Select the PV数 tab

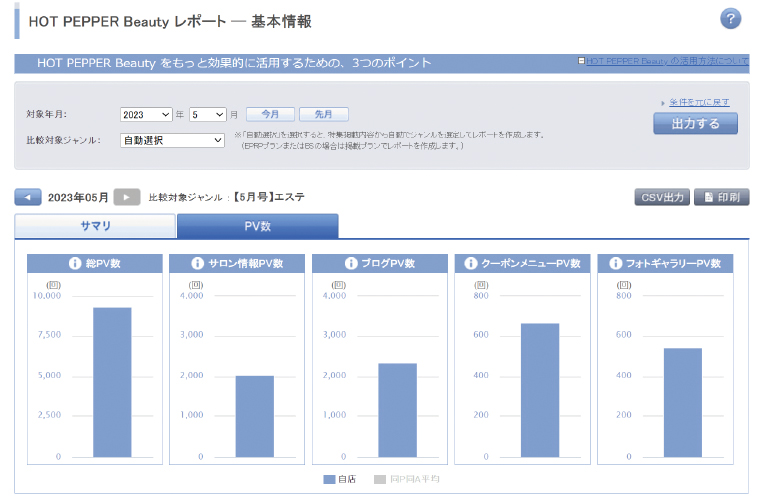pyautogui.click(x=257, y=227)
